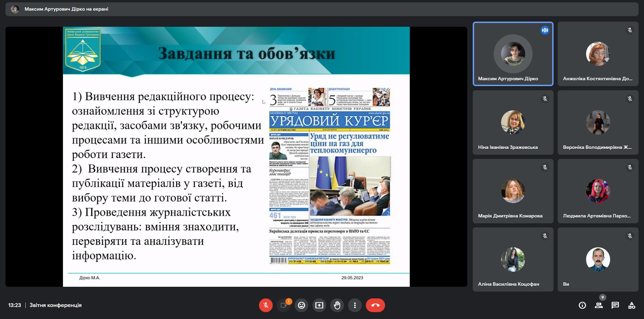Screen dimensions: 644x319
Task: Click Марія Дмитрівна Комарова's avatar tile
Action: coord(513,191)
